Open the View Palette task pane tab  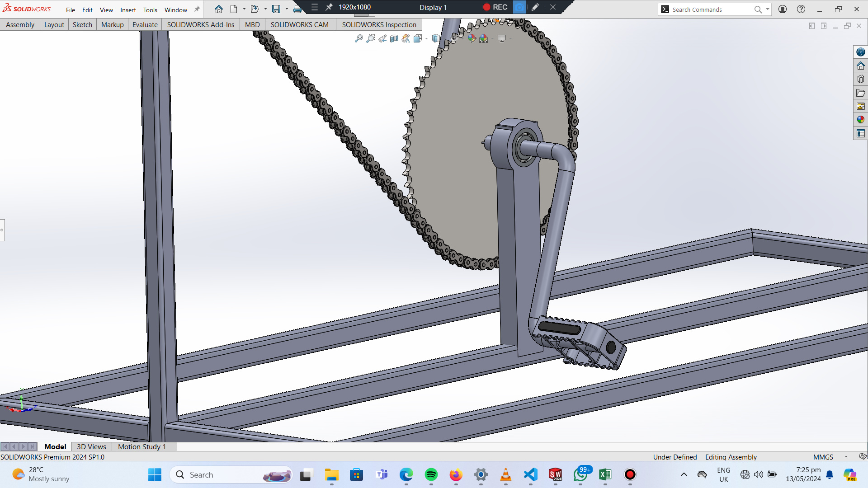860,106
